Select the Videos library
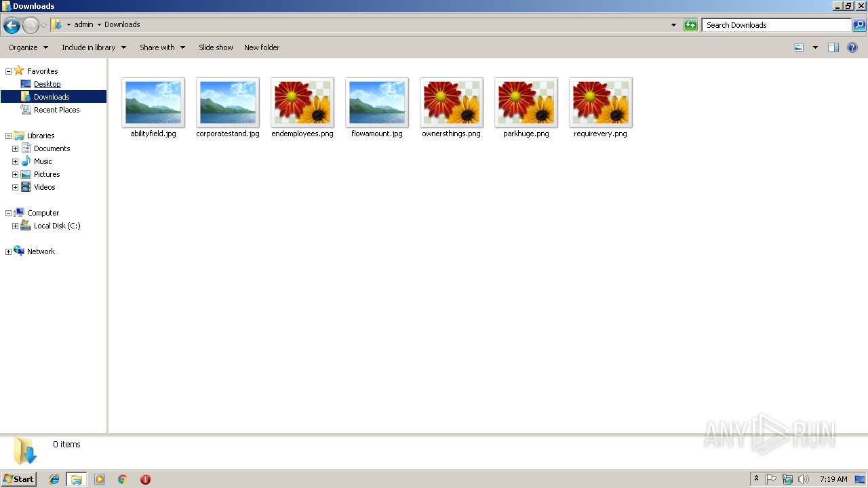 tap(45, 187)
